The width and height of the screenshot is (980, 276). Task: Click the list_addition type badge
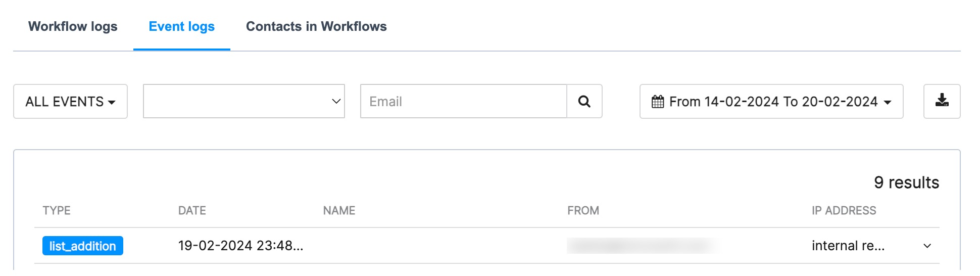pyautogui.click(x=83, y=246)
